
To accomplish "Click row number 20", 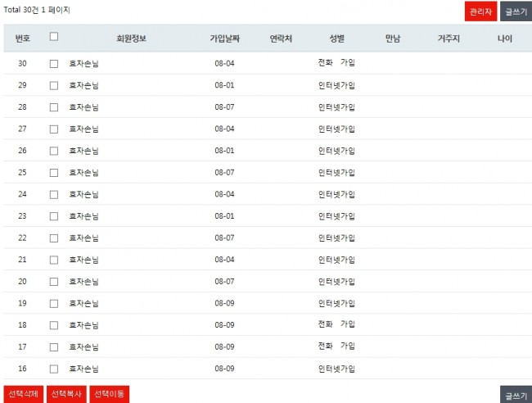I will tap(22, 282).
